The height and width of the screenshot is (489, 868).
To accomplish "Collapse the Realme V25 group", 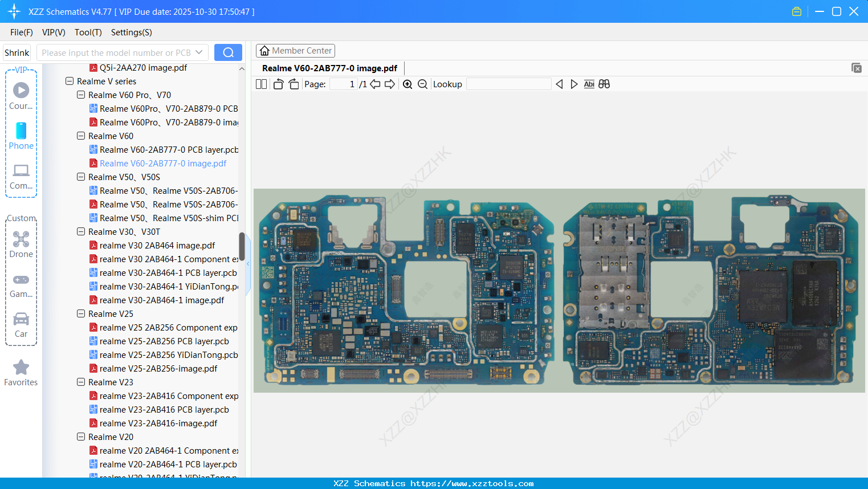I will click(x=80, y=313).
